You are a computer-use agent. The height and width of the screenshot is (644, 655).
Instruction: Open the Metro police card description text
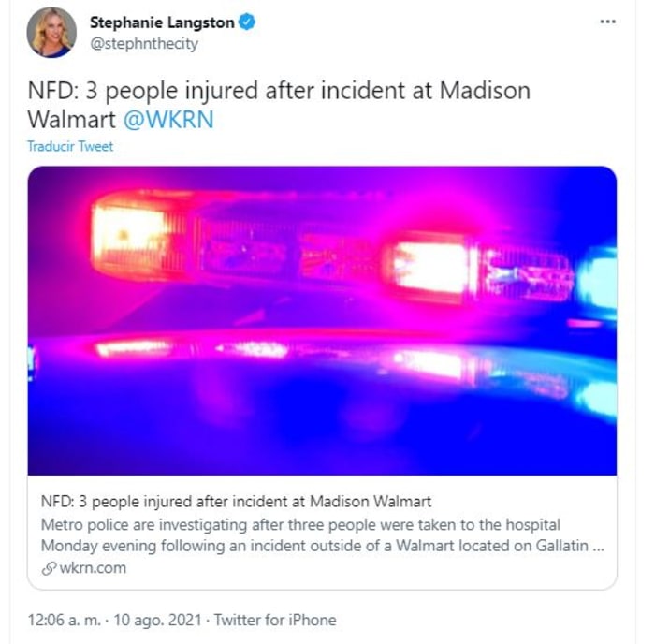coord(323,534)
